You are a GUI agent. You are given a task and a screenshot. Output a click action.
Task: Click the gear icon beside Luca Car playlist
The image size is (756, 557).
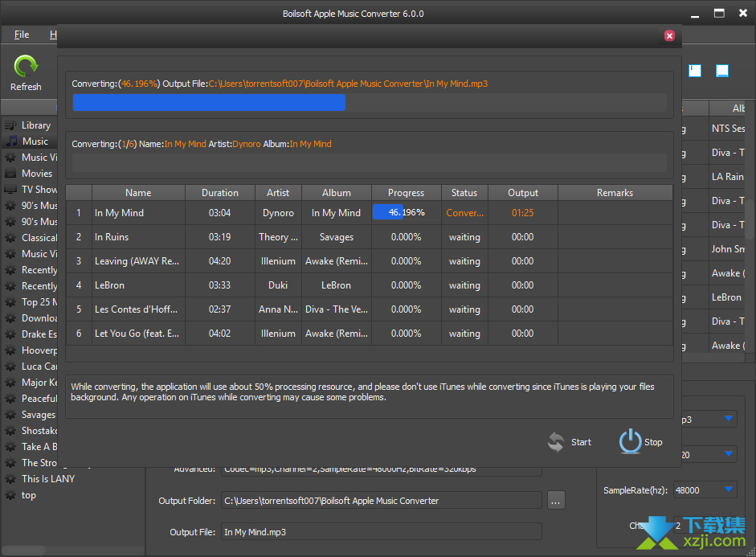click(10, 367)
